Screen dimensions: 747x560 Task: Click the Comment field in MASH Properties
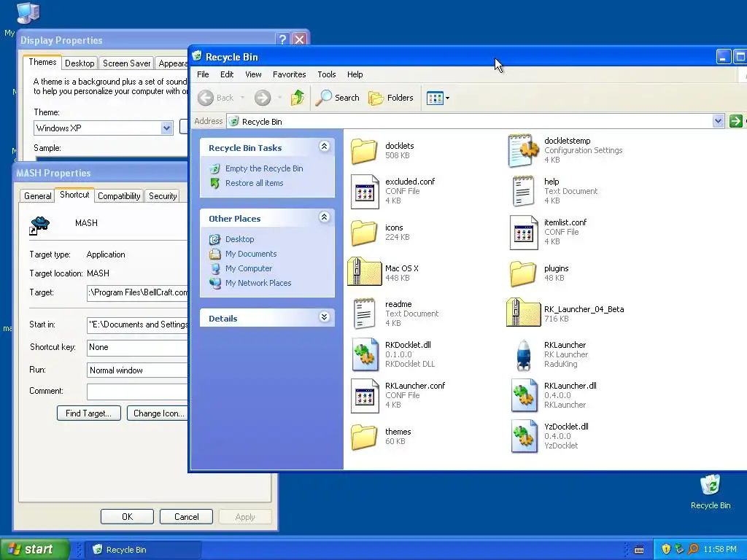(137, 392)
